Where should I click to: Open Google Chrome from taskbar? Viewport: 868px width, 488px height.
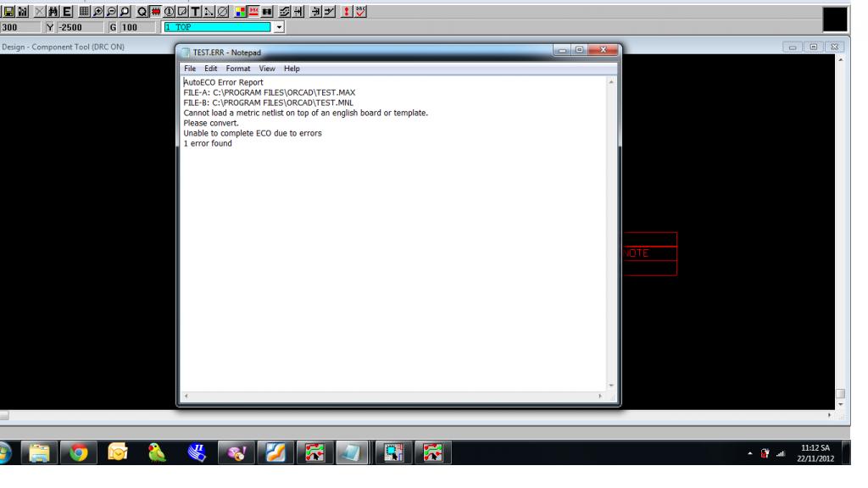click(x=78, y=453)
